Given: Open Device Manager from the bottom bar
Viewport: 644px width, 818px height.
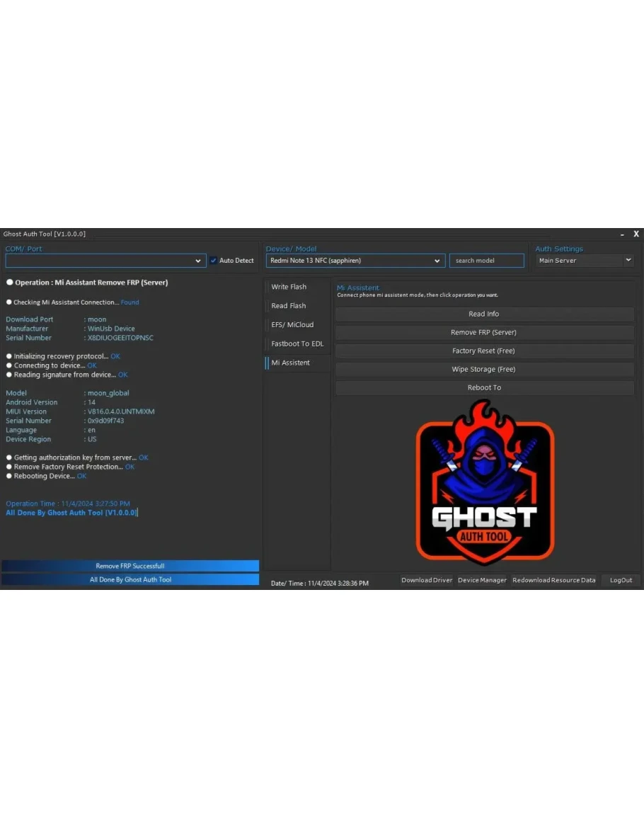Looking at the screenshot, I should coord(482,580).
